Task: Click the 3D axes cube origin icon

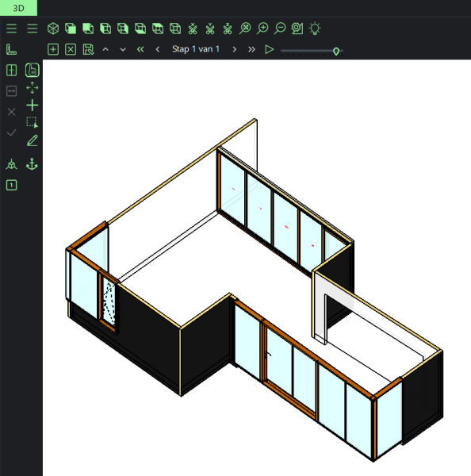Action: coord(12,164)
